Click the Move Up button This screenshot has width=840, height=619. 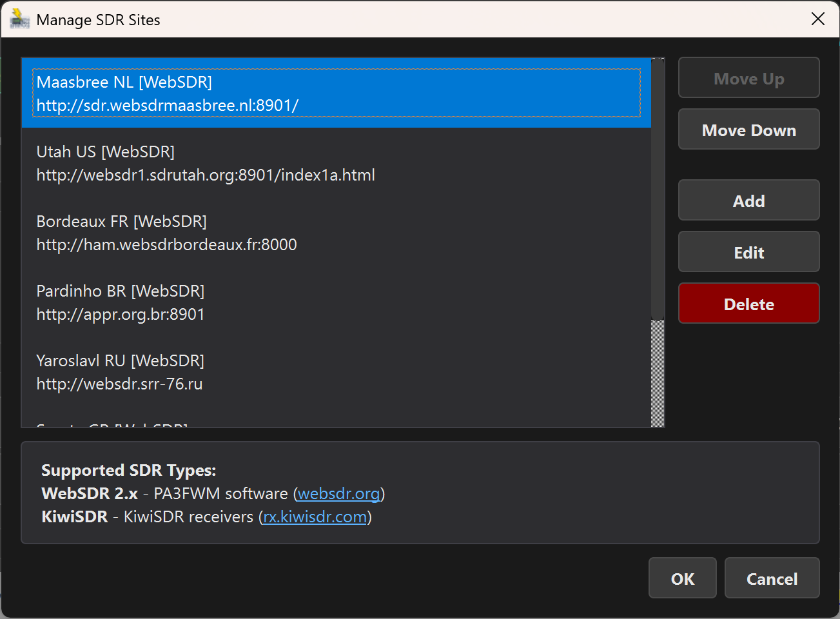pyautogui.click(x=748, y=77)
